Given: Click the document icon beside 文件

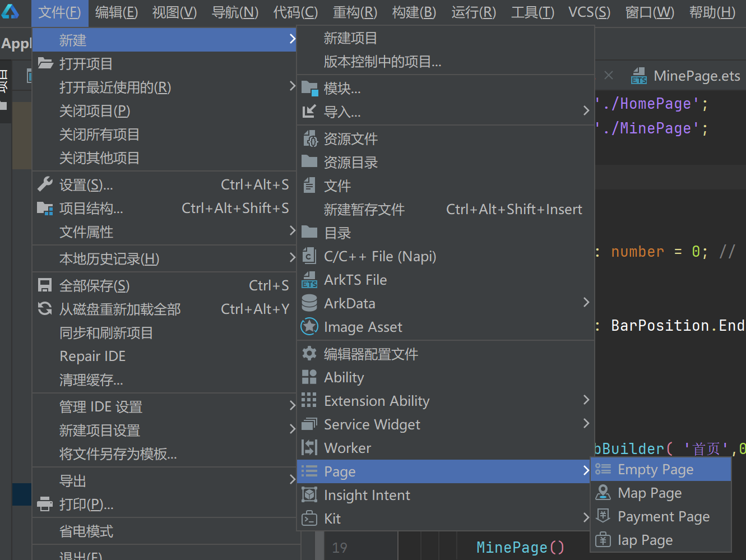Looking at the screenshot, I should coord(309,185).
